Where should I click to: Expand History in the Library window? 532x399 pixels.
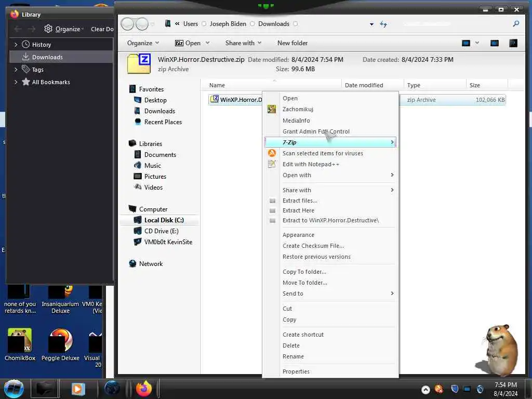click(x=16, y=45)
